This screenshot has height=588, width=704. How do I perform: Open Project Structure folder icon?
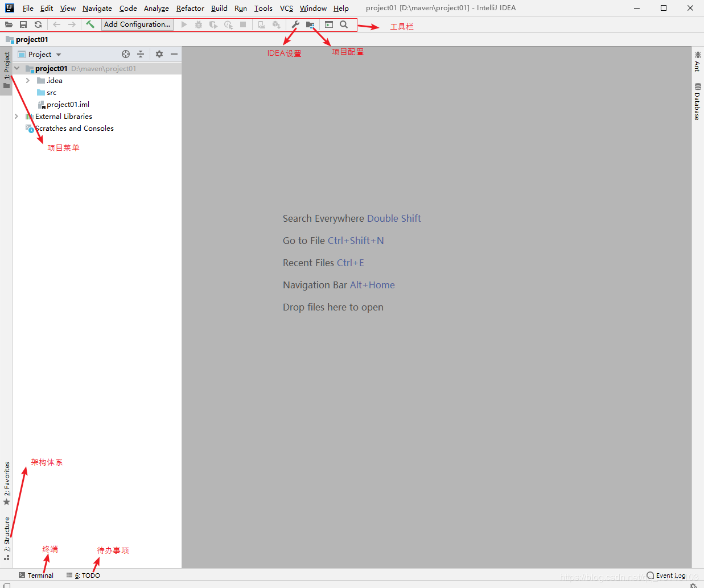point(310,24)
